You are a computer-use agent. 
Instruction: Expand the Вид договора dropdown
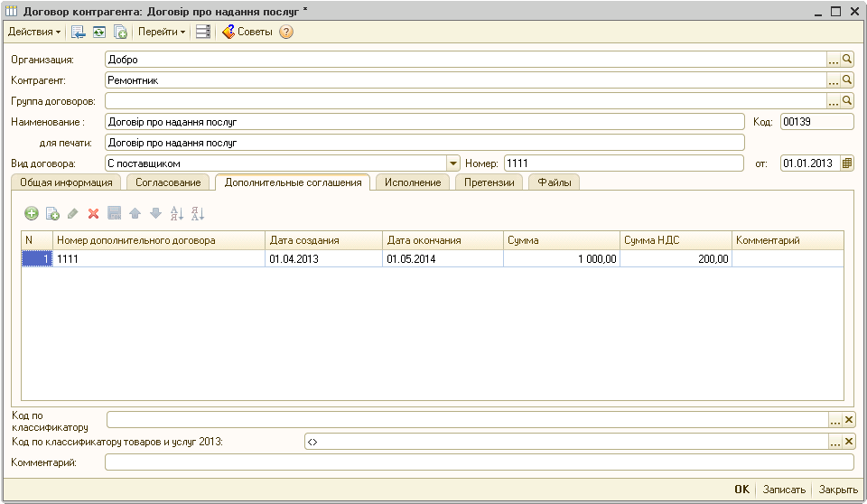coord(453,163)
